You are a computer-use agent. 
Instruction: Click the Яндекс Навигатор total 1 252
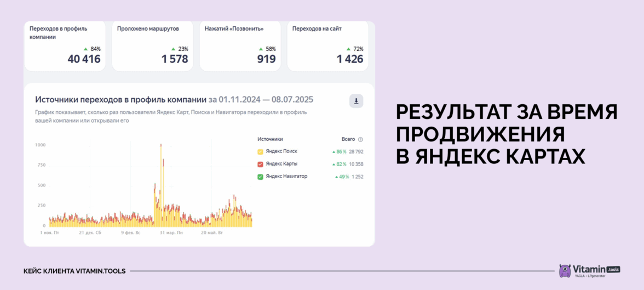pyautogui.click(x=357, y=177)
